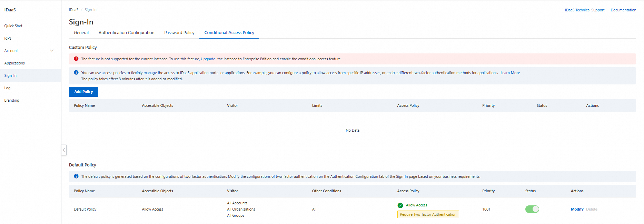Image resolution: width=644 pixels, height=224 pixels.
Task: Open Applications in the sidebar
Action: point(14,63)
